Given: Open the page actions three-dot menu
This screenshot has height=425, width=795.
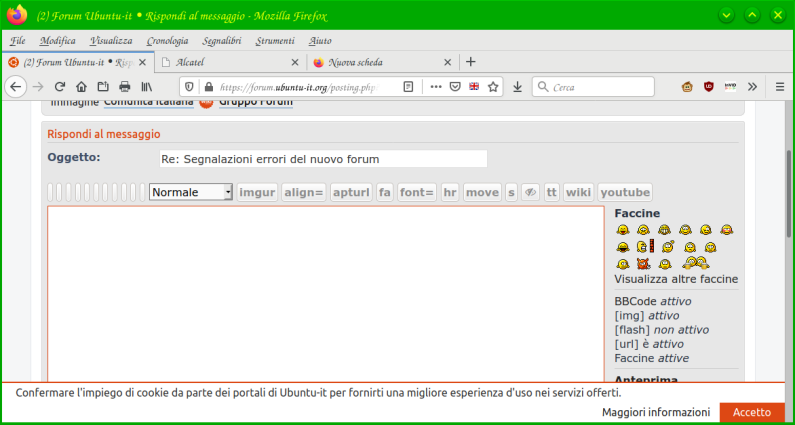Looking at the screenshot, I should click(x=436, y=87).
